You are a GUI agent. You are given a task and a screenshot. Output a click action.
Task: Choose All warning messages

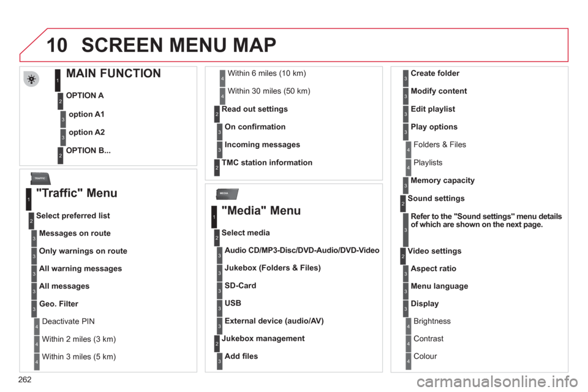[x=81, y=269]
